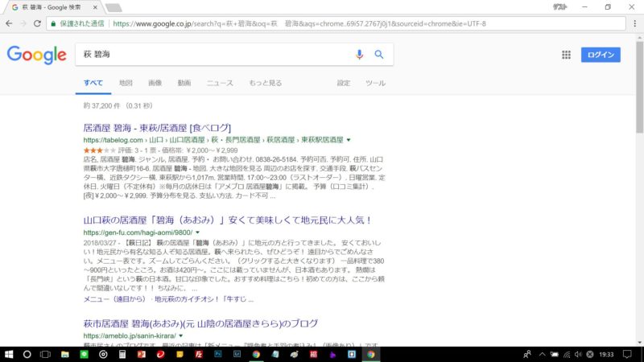Close the 萩 碧海 - Google 検索 tab
Screen dimensions: 644x362
pyautogui.click(x=95, y=7)
